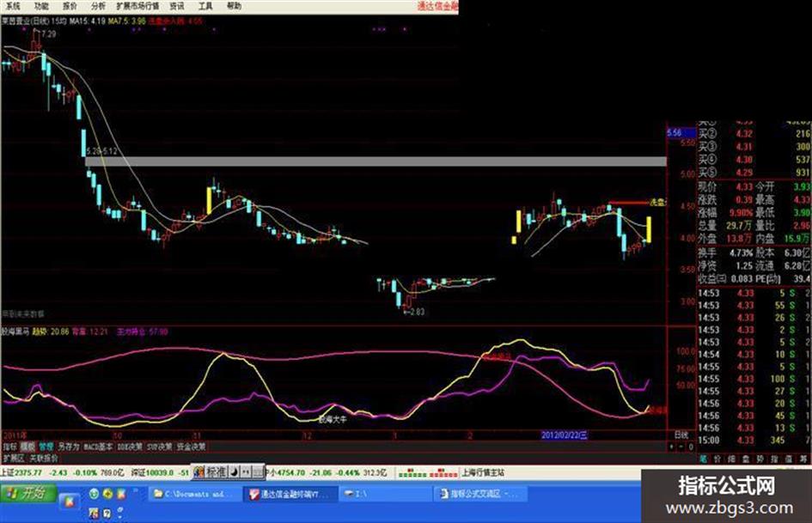Switch to the DDE决策 indicator template
Screen dimensions: 812x523
(x=130, y=447)
